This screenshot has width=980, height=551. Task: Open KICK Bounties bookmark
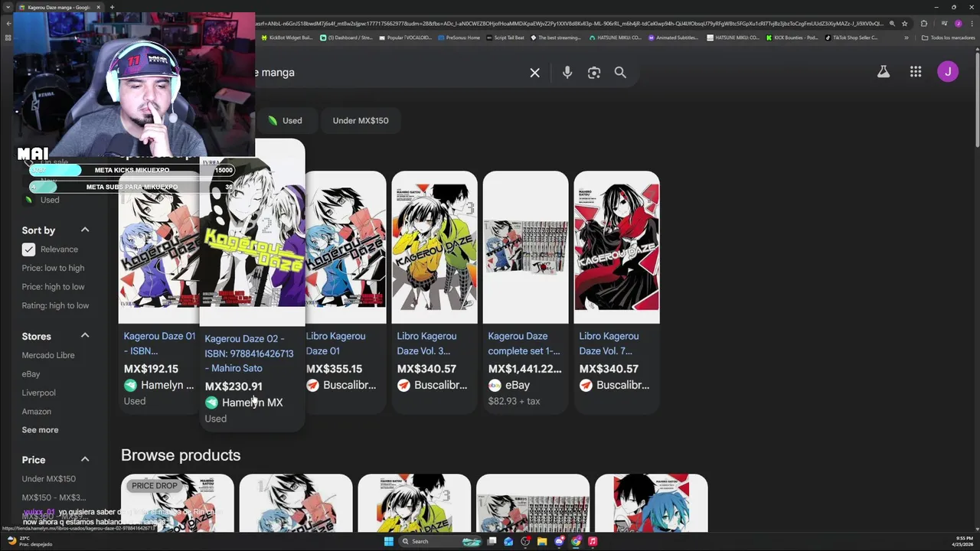(792, 37)
